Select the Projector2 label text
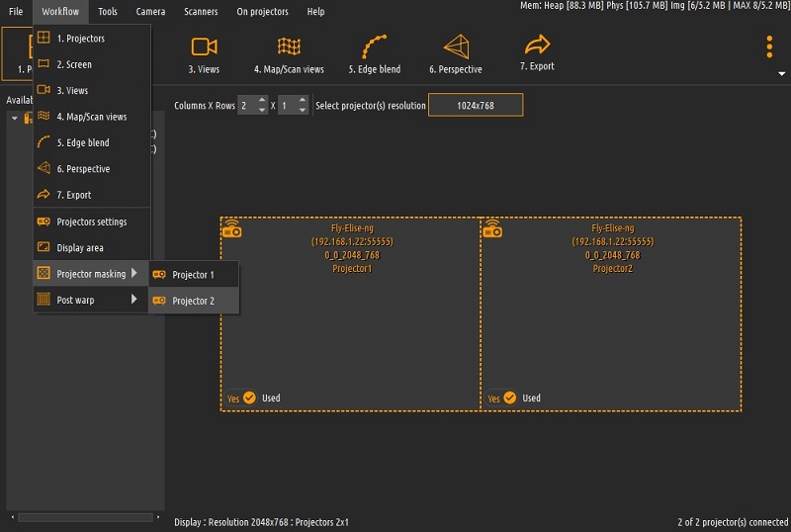This screenshot has width=791, height=532. click(x=612, y=269)
